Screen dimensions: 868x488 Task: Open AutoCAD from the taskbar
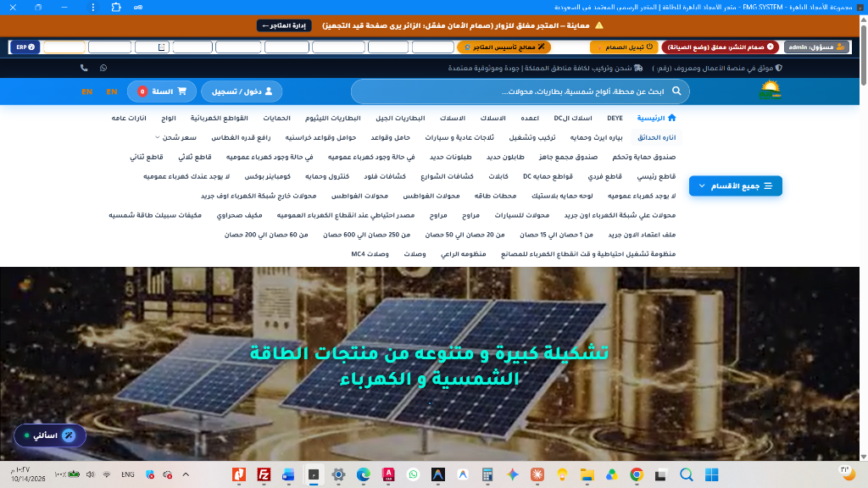pos(388,474)
